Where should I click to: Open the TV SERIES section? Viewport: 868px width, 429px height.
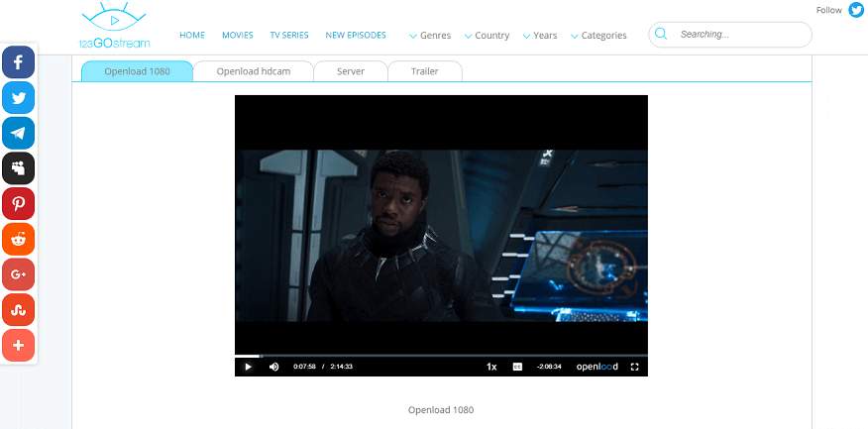(x=289, y=35)
